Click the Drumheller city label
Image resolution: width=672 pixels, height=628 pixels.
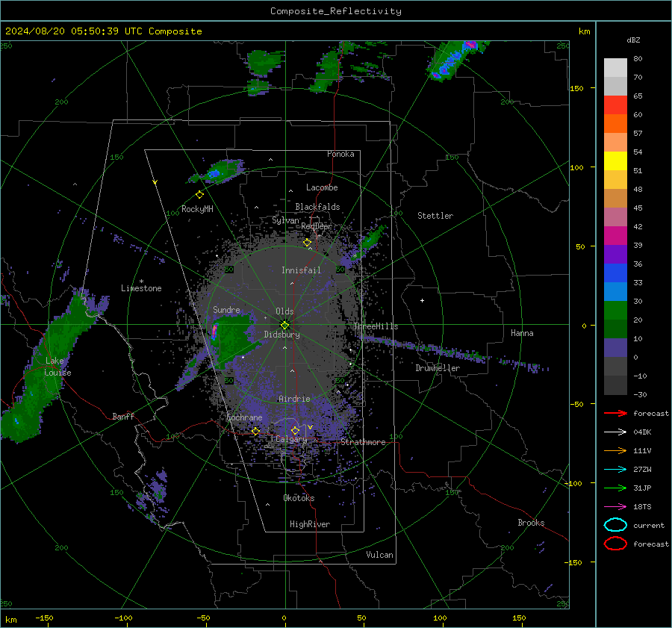pyautogui.click(x=438, y=368)
